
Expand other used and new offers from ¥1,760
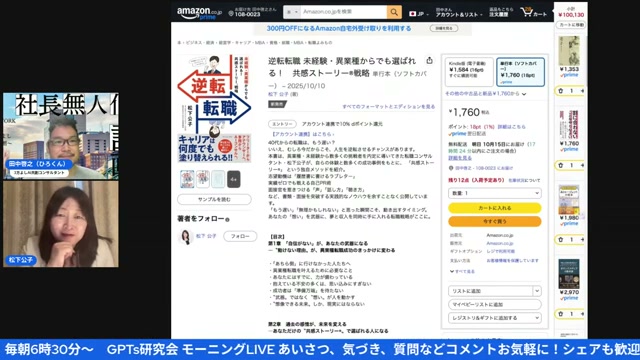click(485, 94)
